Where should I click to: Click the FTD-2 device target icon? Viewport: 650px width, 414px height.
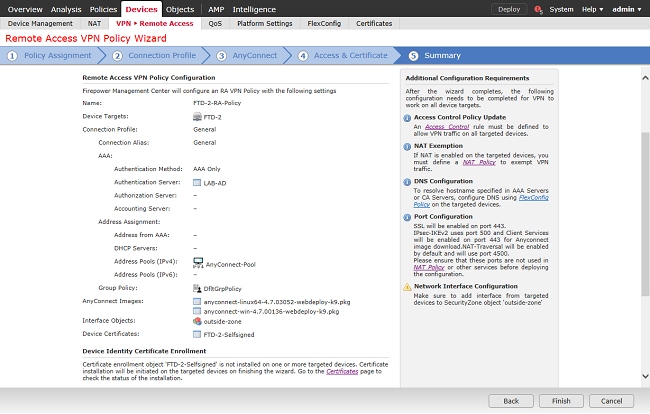point(196,117)
